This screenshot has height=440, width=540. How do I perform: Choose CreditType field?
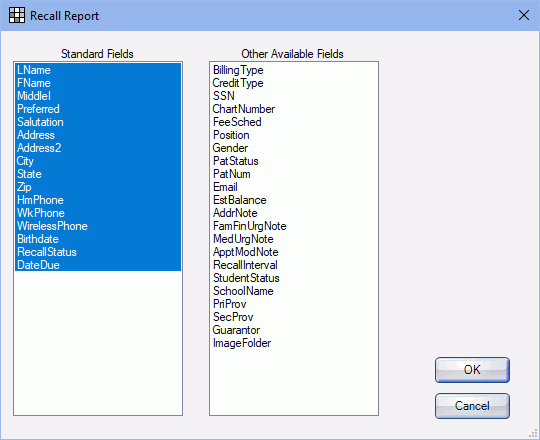coord(294,83)
